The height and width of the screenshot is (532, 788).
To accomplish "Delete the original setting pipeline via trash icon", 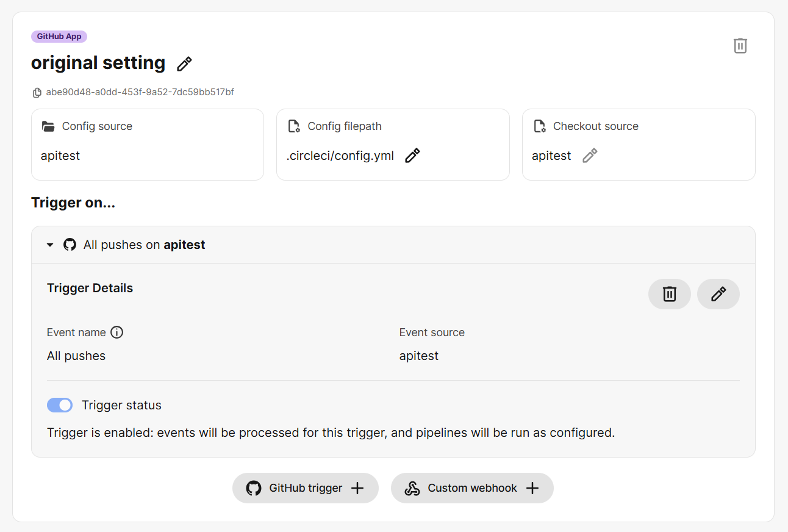I will pos(740,46).
